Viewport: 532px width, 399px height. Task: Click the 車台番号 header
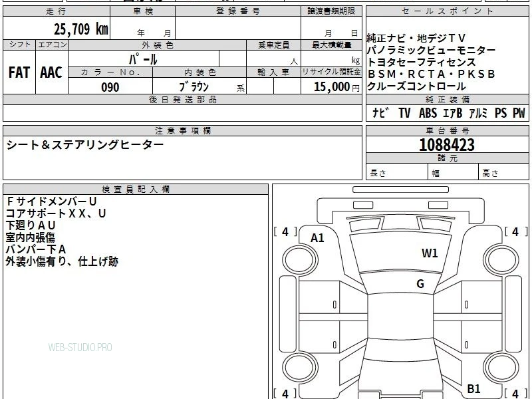(x=447, y=131)
